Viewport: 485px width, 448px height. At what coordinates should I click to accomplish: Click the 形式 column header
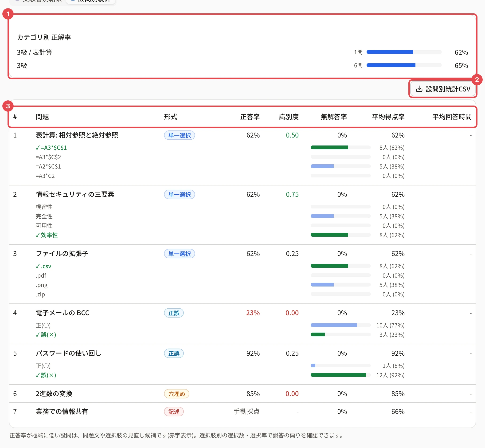coord(170,117)
